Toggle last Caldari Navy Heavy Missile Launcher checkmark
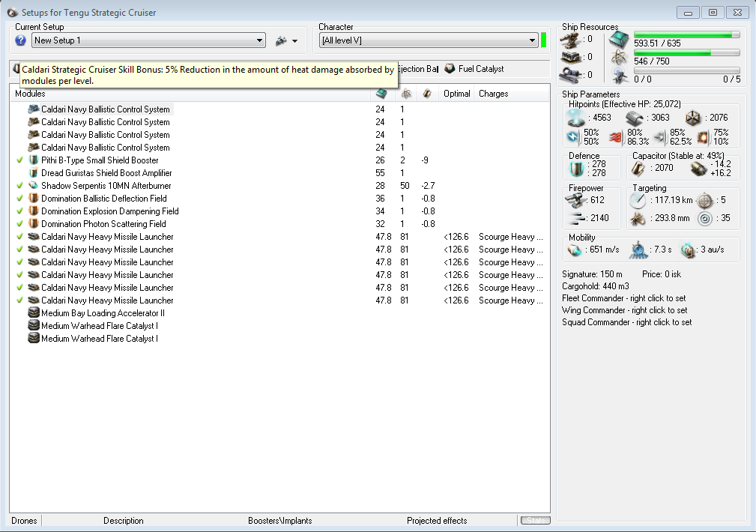The image size is (756, 532). (x=19, y=300)
